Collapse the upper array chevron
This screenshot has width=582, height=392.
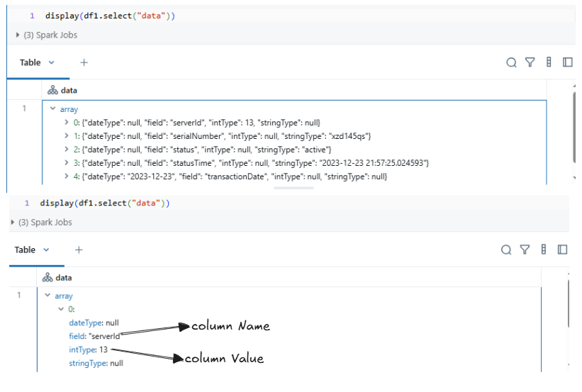(x=52, y=108)
